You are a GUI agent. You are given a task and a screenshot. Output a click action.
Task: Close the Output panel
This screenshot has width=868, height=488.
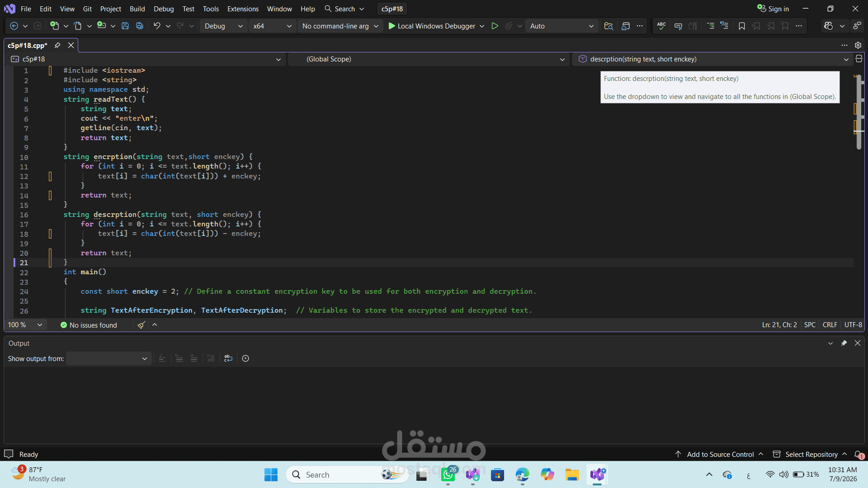click(x=858, y=343)
